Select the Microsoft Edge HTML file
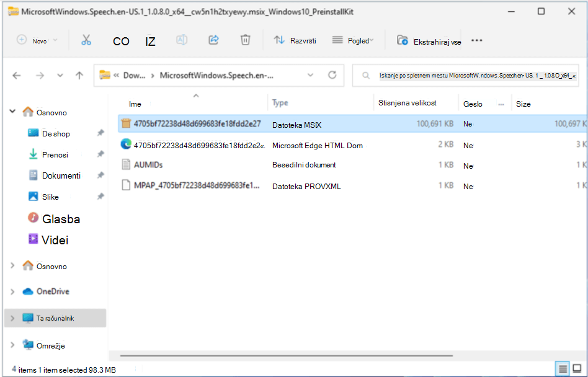The image size is (588, 377). (x=352, y=145)
